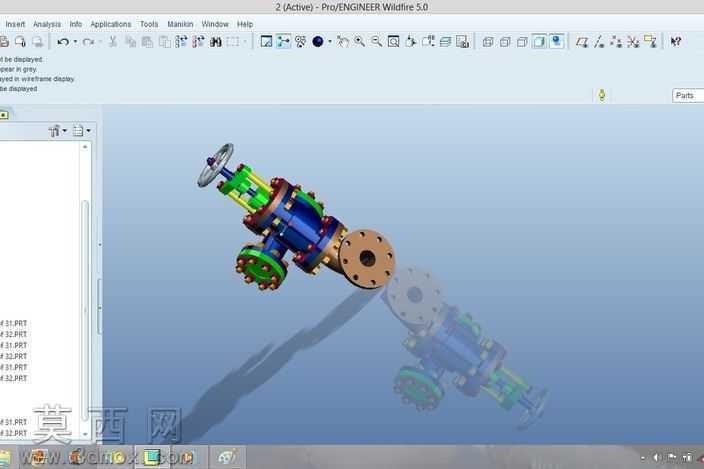This screenshot has width=704, height=469.
Task: Click the gray handwheel on the valve model
Action: (x=216, y=165)
